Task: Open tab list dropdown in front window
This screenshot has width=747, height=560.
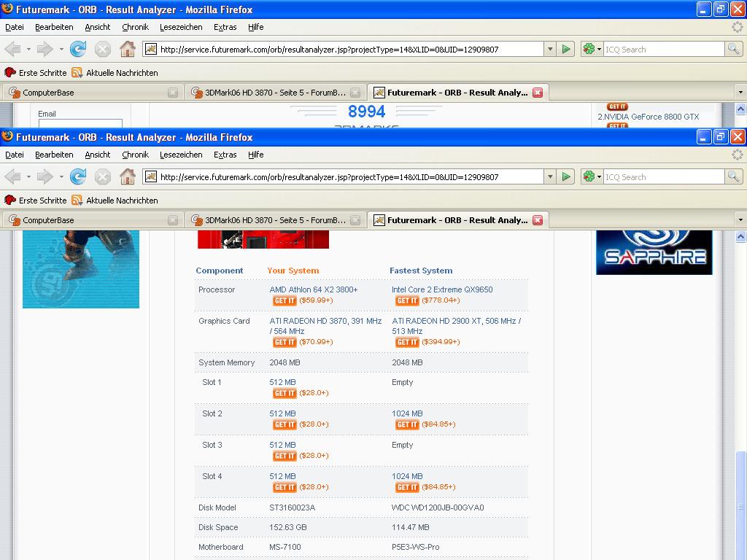Action: pyautogui.click(x=740, y=220)
